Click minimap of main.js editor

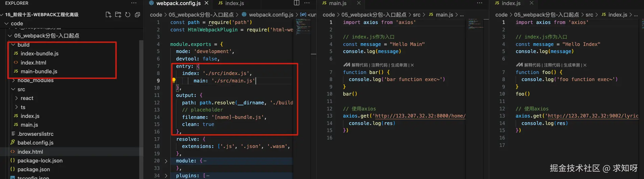click(x=476, y=25)
